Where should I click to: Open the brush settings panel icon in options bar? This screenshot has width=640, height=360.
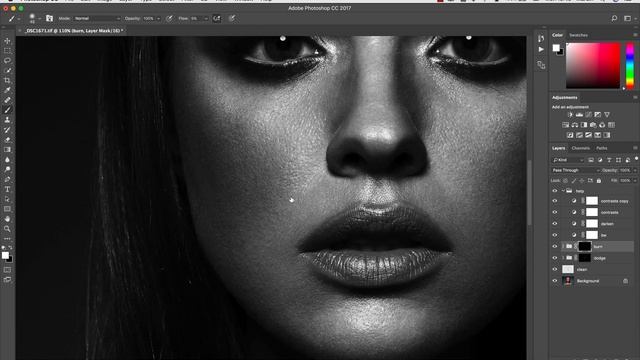[x=49, y=18]
